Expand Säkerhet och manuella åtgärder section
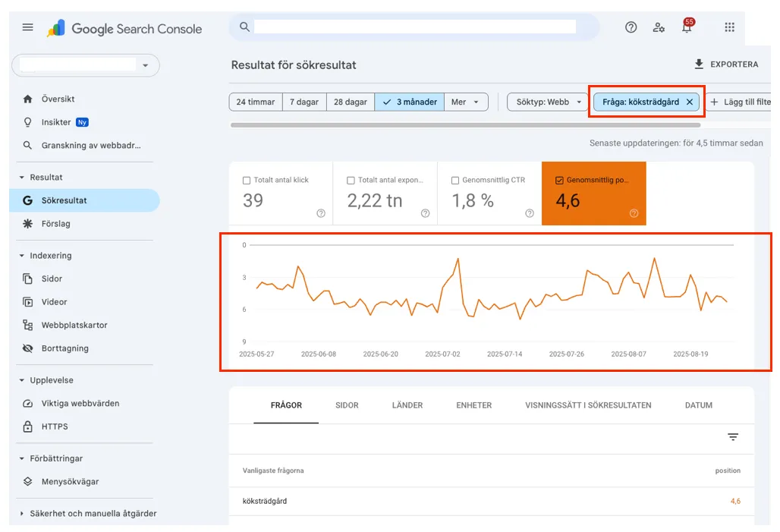This screenshot has height=532, width=780. [22, 514]
